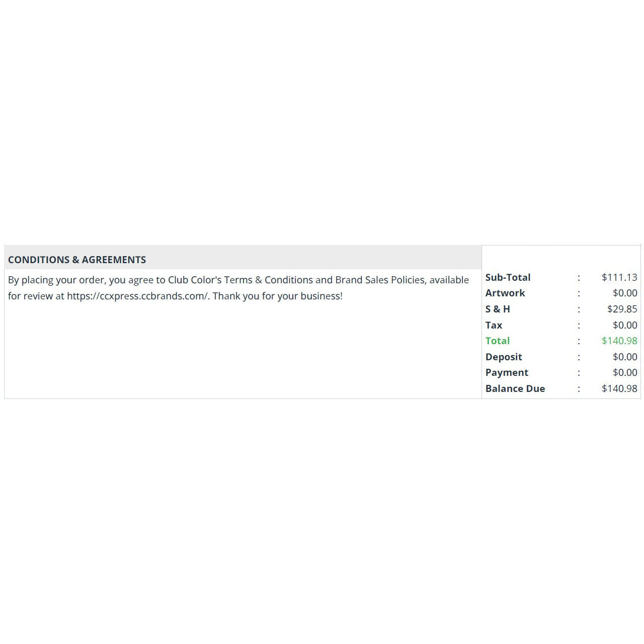Click the green $140.98 total amount
Image resolution: width=644 pixels, height=644 pixels.
619,341
